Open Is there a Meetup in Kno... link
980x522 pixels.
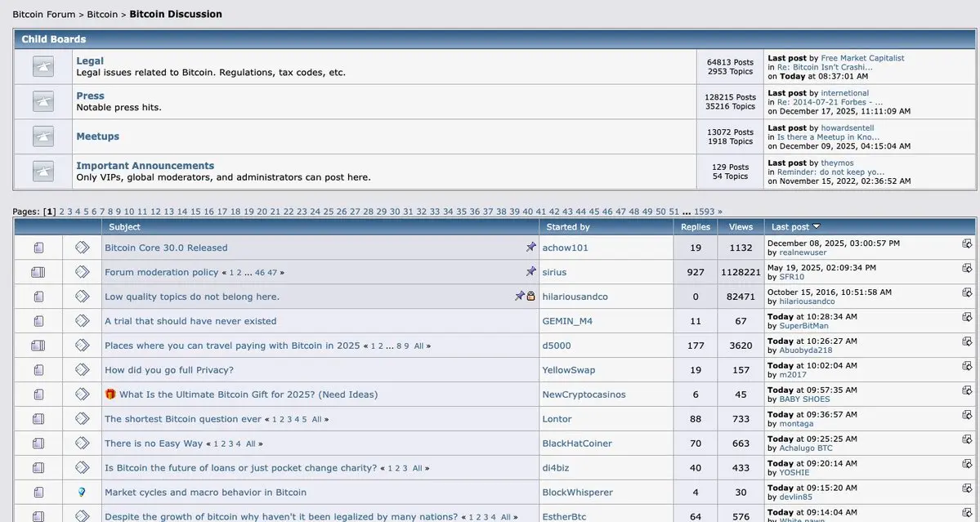pyautogui.click(x=828, y=137)
